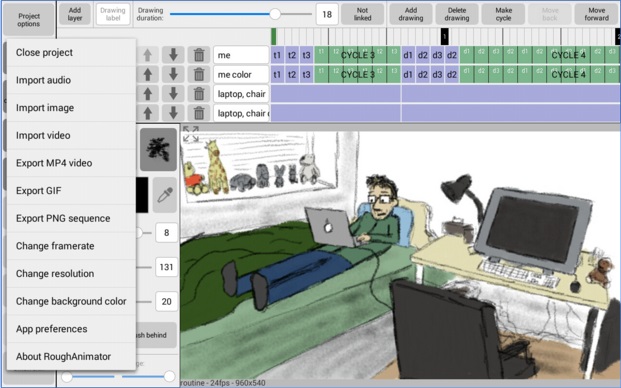Click the 'me color' layer name field
This screenshot has width=621, height=388.
click(241, 74)
